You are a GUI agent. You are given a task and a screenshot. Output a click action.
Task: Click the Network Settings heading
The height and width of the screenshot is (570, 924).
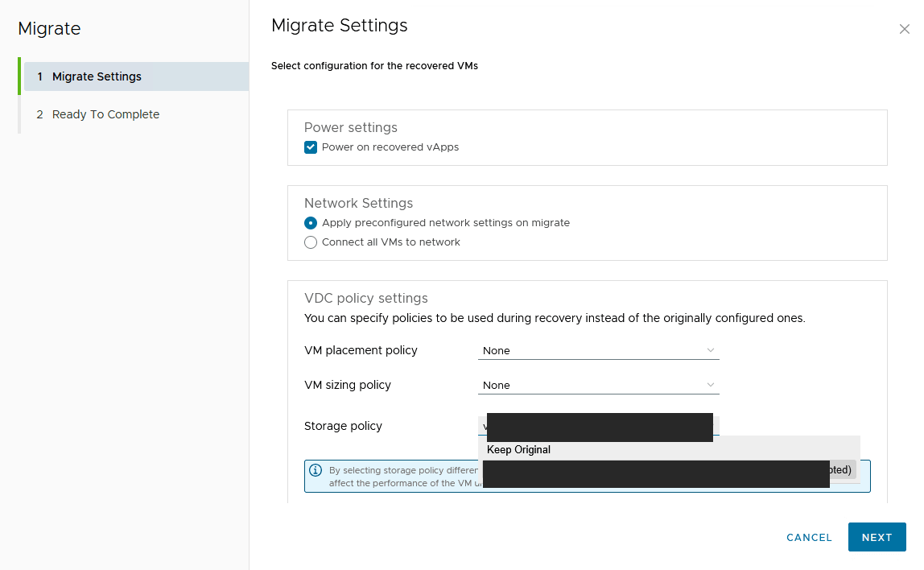(358, 204)
